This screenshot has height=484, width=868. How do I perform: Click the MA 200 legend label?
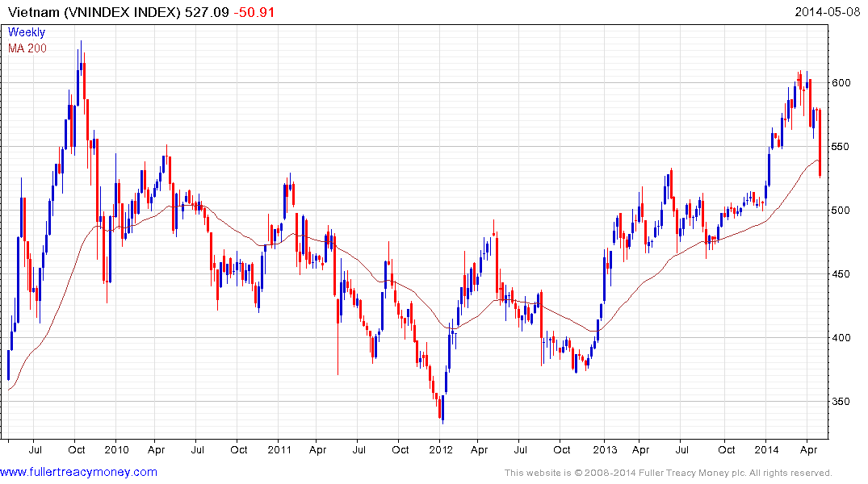(27, 48)
